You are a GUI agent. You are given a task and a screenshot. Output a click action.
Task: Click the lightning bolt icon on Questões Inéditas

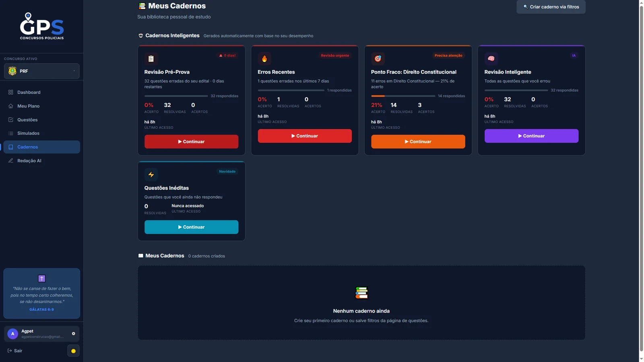point(151,175)
